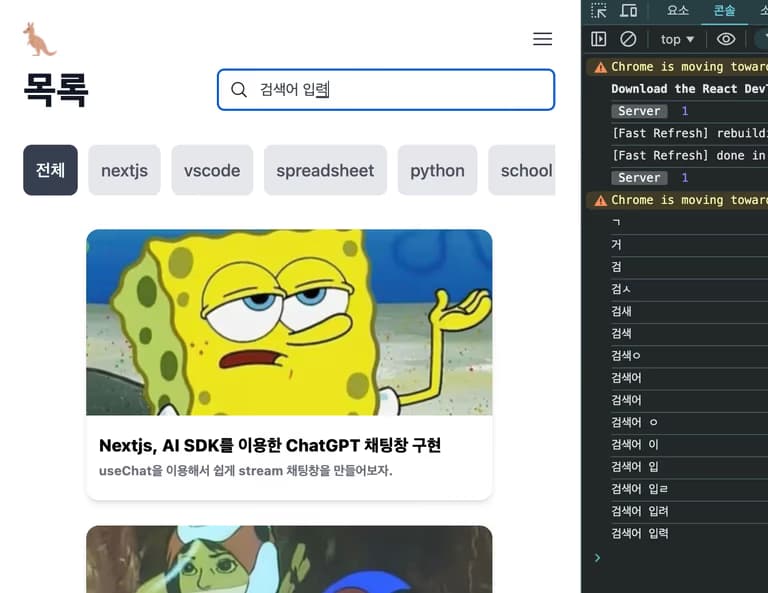Open the second post's green character thumbnail
The image size is (768, 593).
pyautogui.click(x=289, y=559)
